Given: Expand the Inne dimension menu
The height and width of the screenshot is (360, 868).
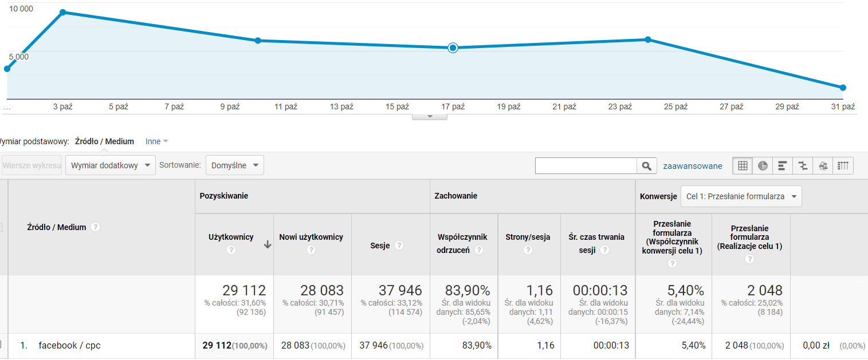Looking at the screenshot, I should pyautogui.click(x=156, y=141).
